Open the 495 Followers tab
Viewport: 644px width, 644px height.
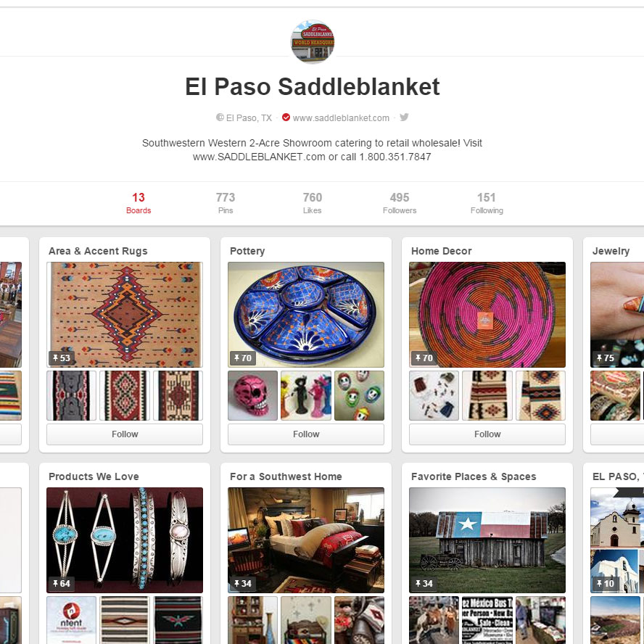pos(400,203)
